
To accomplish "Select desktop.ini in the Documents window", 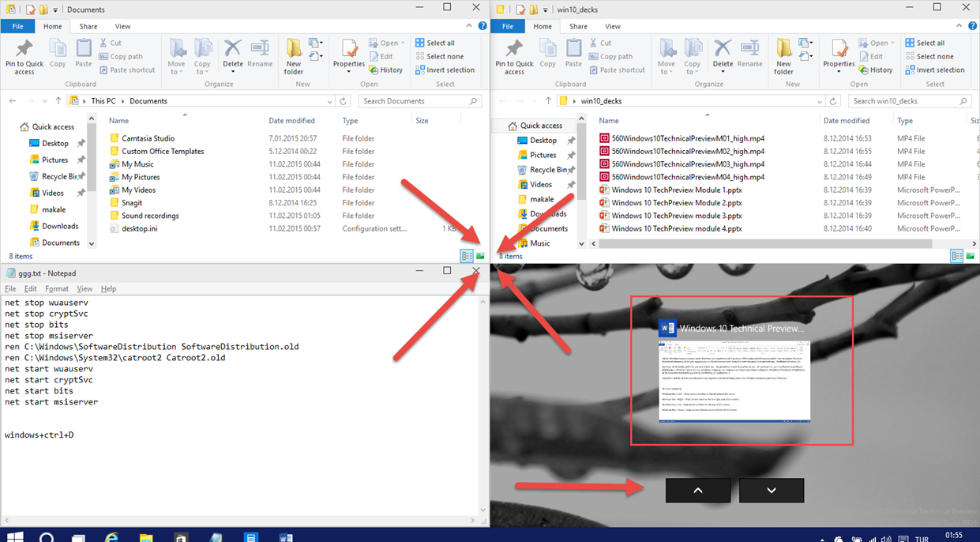I will coord(139,228).
